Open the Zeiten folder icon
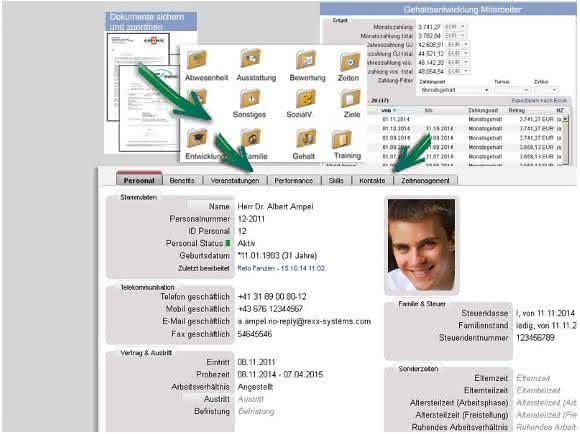Screen dimensions: 580x434 click(x=350, y=62)
